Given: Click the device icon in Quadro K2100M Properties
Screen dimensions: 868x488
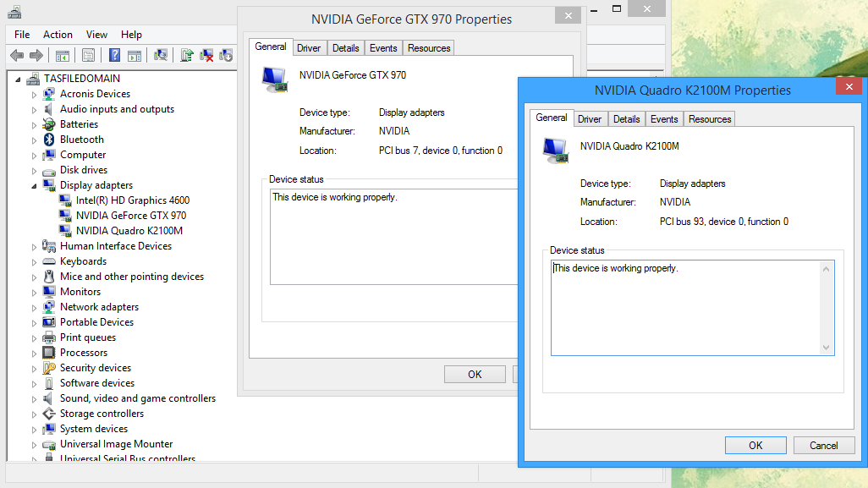Looking at the screenshot, I should coord(556,151).
